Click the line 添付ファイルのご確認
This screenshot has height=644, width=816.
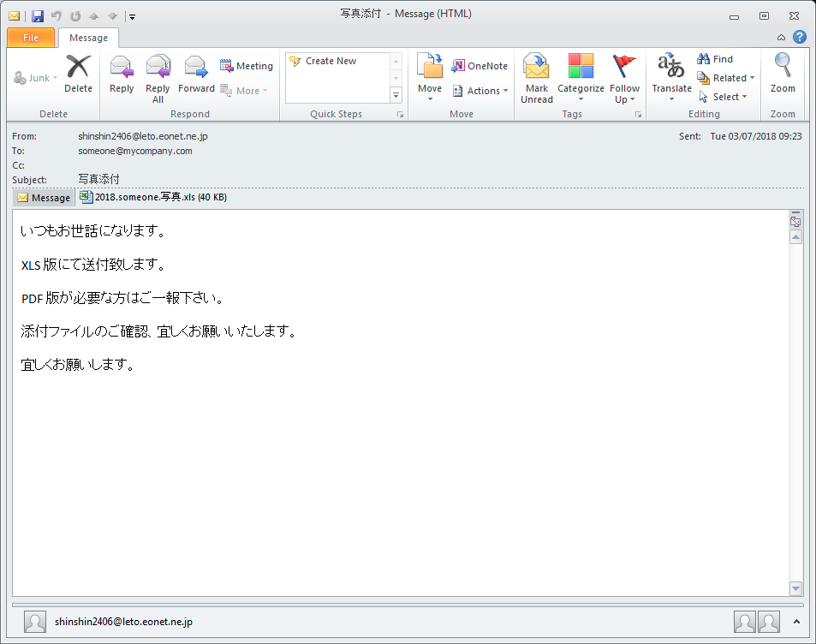(85, 331)
